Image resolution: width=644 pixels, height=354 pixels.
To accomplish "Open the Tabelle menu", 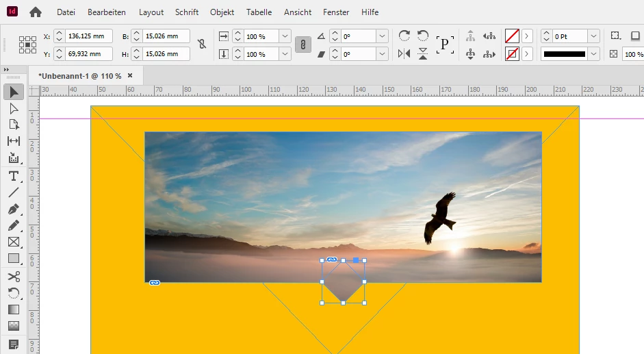I will (259, 12).
